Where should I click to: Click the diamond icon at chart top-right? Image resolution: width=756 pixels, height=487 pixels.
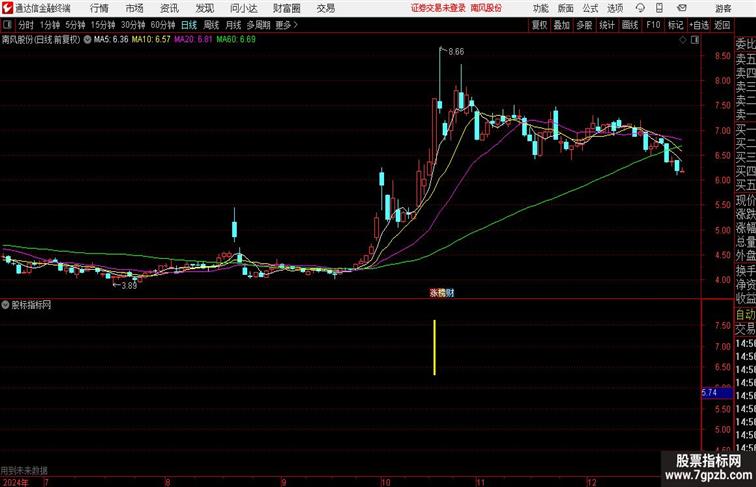(x=683, y=40)
